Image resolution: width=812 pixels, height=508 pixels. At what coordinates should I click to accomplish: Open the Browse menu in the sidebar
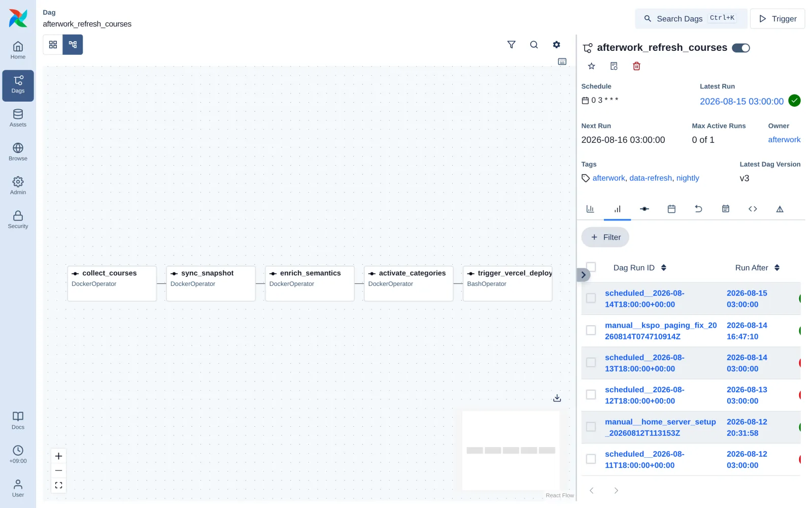(18, 152)
